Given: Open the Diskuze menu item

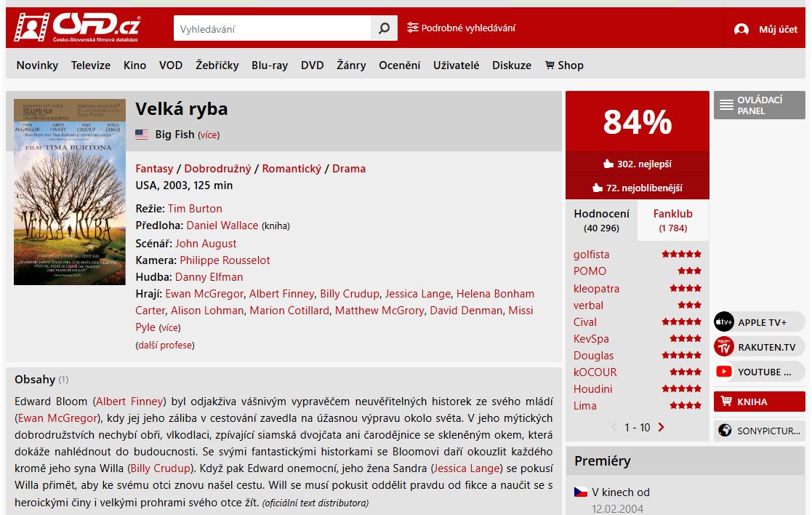Looking at the screenshot, I should pyautogui.click(x=512, y=65).
